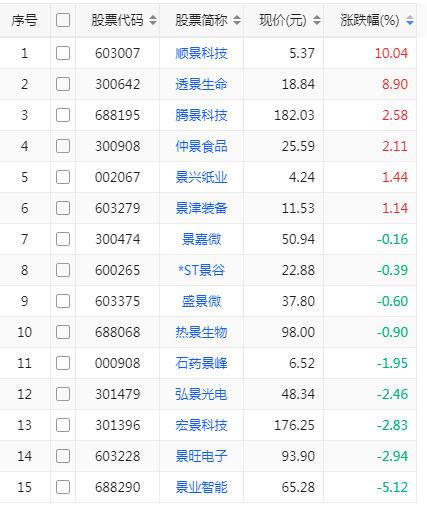
Task: Sort by 股票代码 column arrows
Action: point(153,20)
